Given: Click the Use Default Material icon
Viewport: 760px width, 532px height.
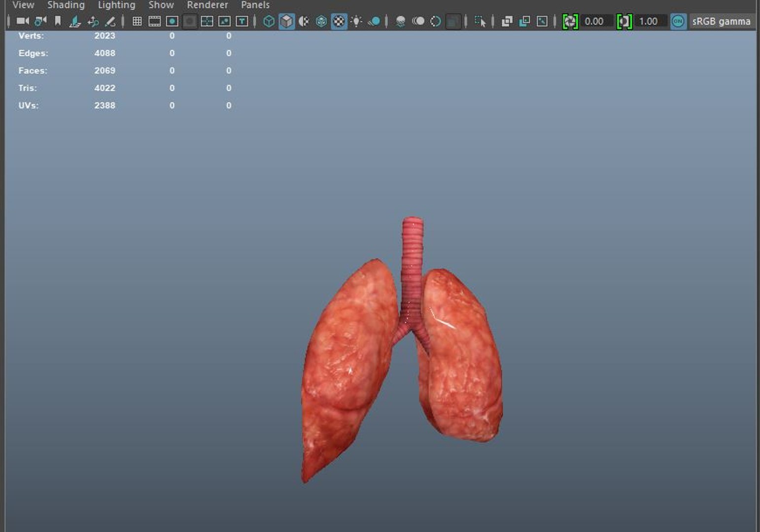Looking at the screenshot, I should click(x=304, y=21).
